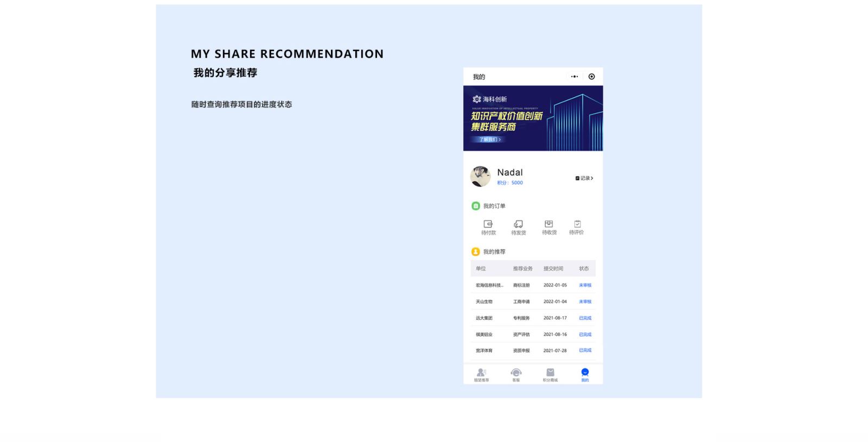Tap the 积分: 5000 points label
The width and height of the screenshot is (868, 442).
pyautogui.click(x=510, y=183)
